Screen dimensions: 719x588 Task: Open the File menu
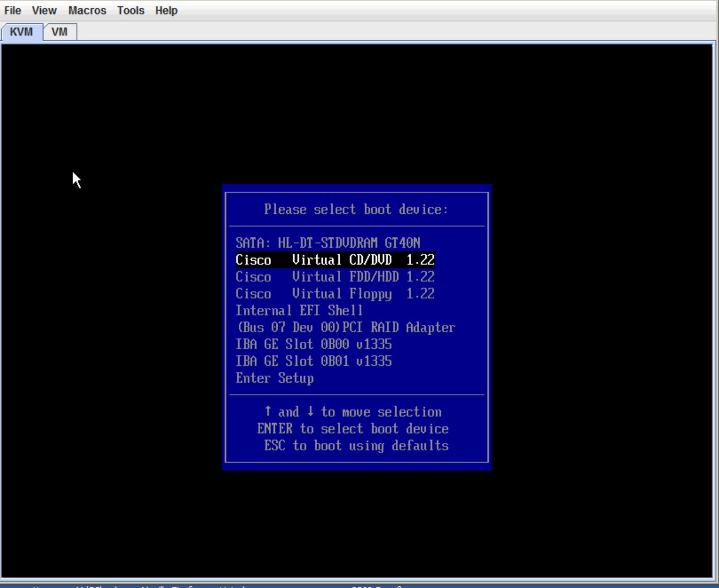12,11
